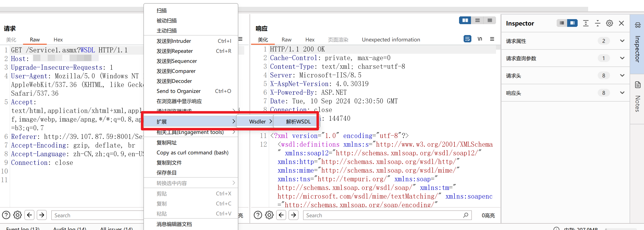Switch Inspector to left-docked layout

562,23
